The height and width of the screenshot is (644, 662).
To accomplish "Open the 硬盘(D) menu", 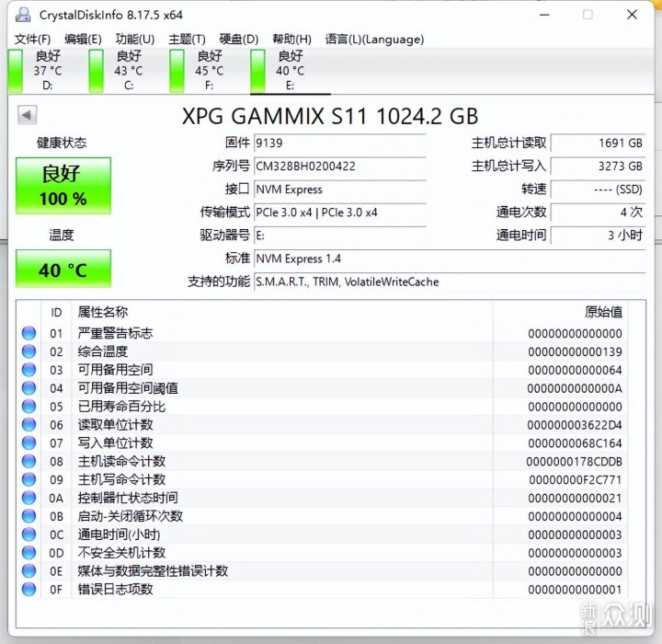I will (x=239, y=40).
